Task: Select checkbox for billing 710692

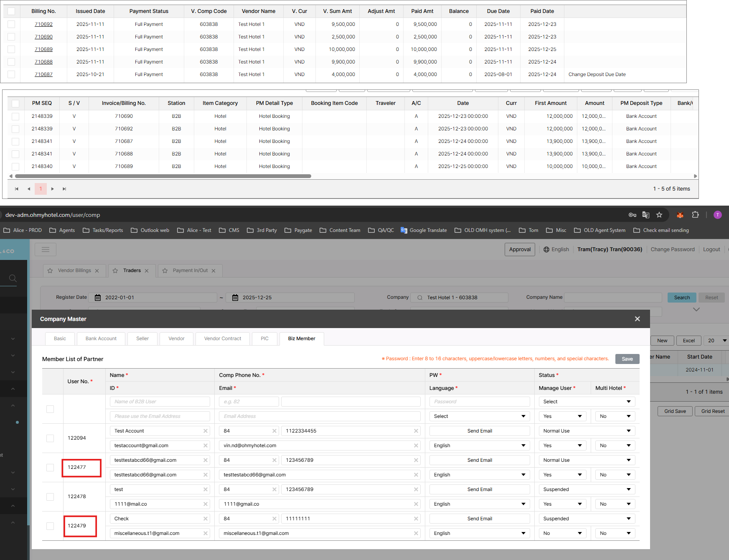Action: tap(11, 24)
